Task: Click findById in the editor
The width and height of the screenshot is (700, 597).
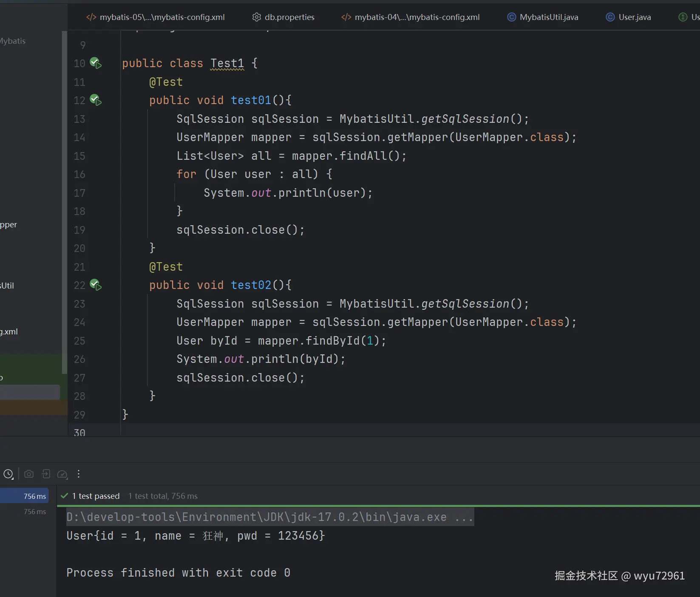Action: 333,341
